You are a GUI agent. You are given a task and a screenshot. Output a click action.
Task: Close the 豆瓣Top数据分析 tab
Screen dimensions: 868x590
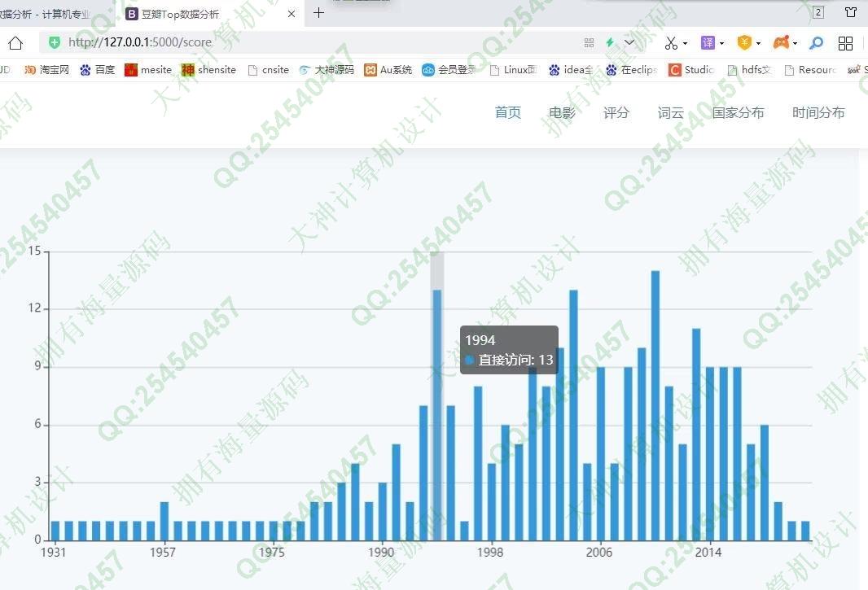click(292, 14)
